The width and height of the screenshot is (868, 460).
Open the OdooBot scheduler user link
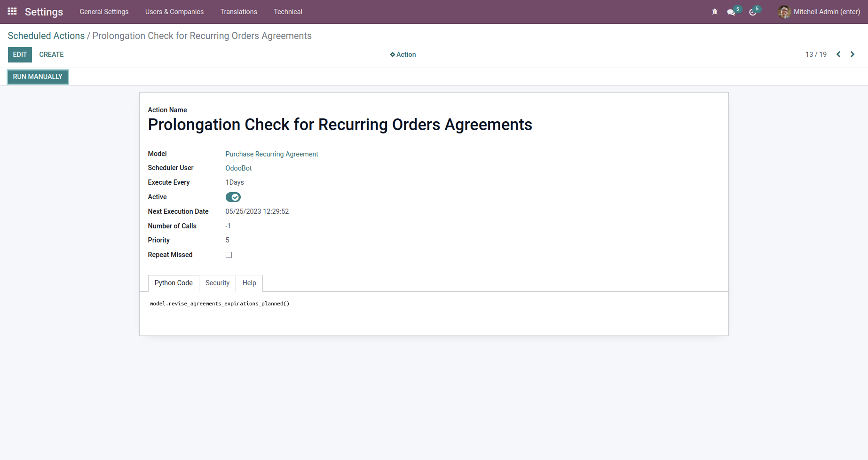(x=238, y=168)
